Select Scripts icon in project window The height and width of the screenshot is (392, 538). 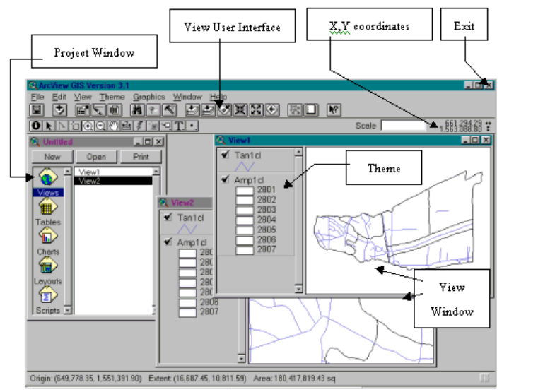coord(47,296)
